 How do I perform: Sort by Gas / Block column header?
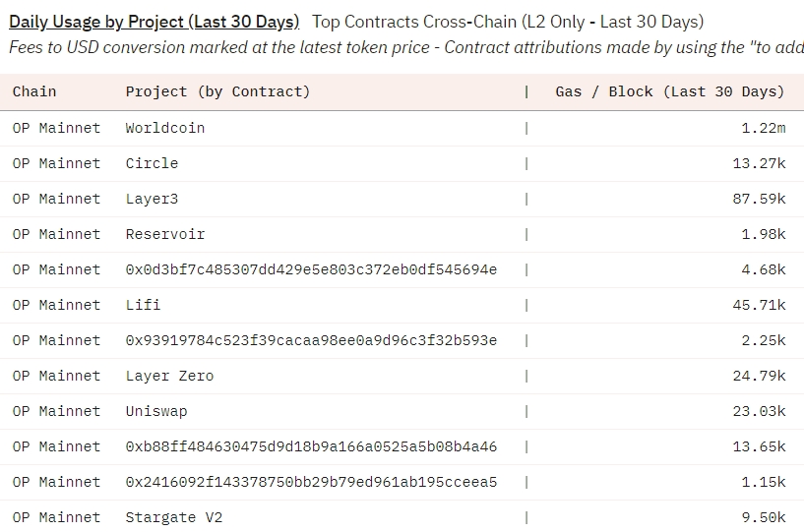(669, 91)
